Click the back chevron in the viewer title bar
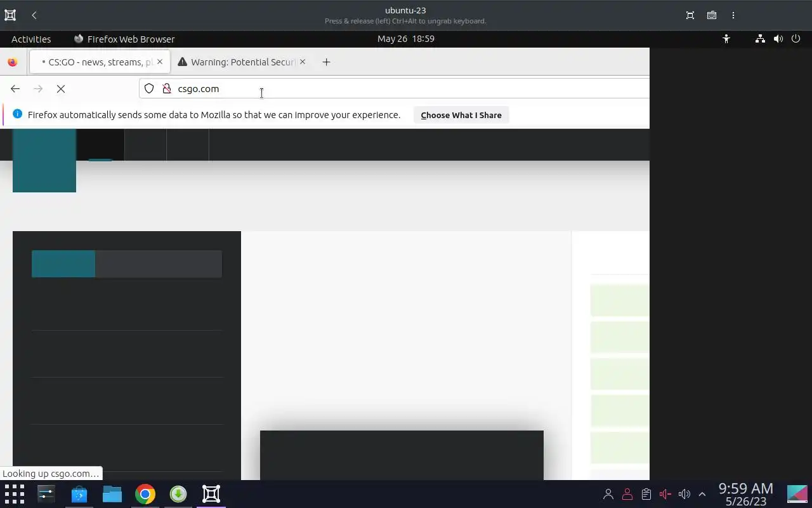This screenshot has width=812, height=508. tap(34, 15)
